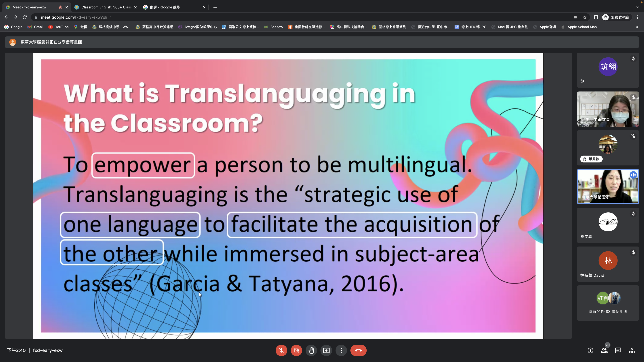Open the YouTube bookmark
This screenshot has height=362, width=644.
[59, 27]
